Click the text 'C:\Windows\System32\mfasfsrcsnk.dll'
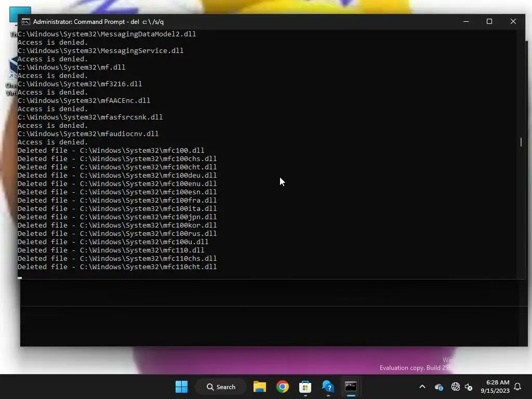This screenshot has height=399, width=532. 90,117
